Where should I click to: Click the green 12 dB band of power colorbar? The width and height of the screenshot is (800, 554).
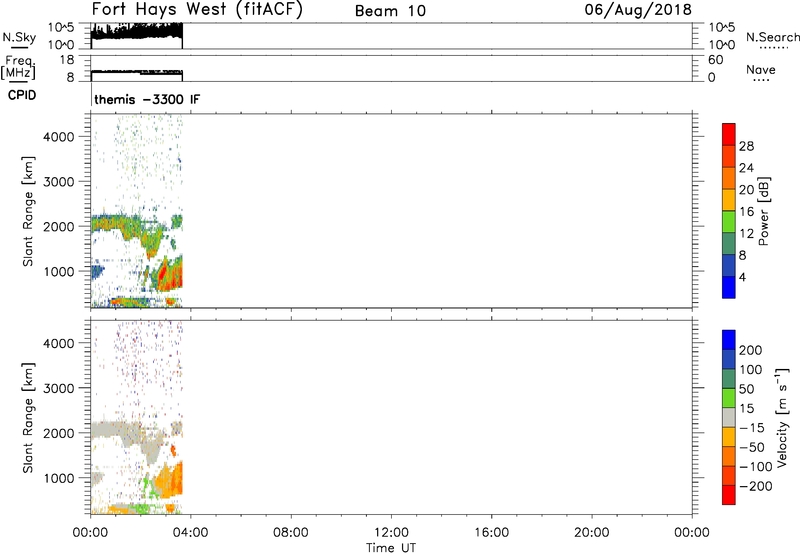729,222
